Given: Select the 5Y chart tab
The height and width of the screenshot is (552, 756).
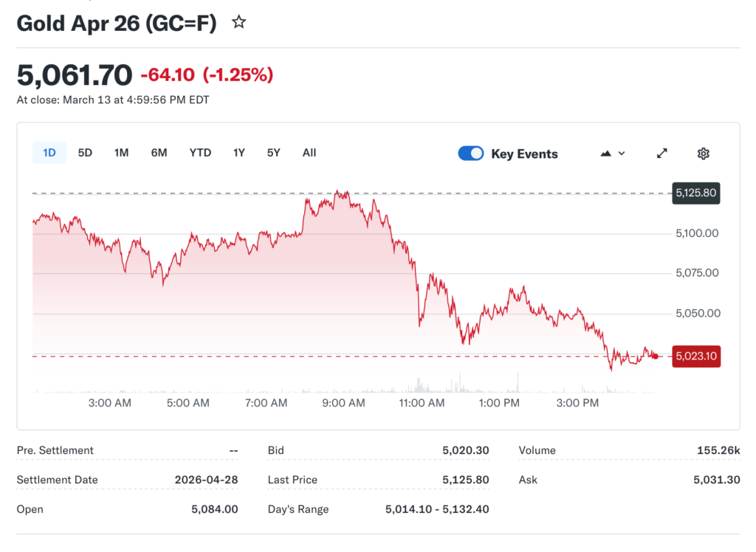Looking at the screenshot, I should click(273, 153).
